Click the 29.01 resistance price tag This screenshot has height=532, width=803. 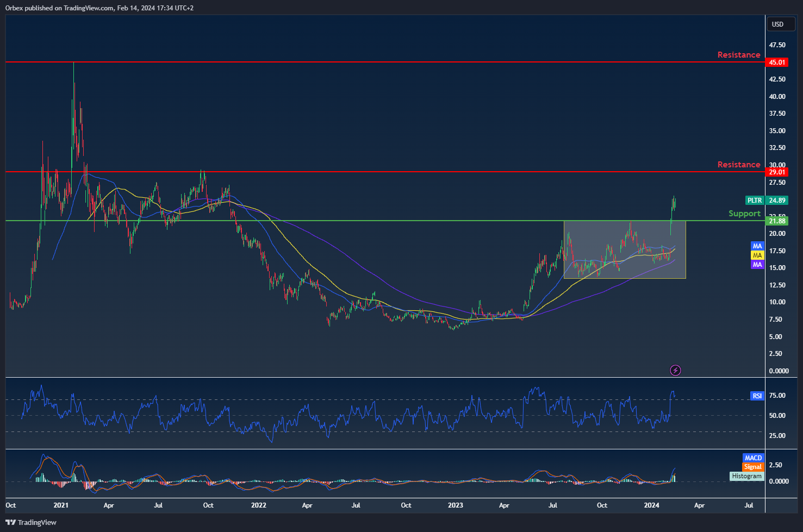776,172
